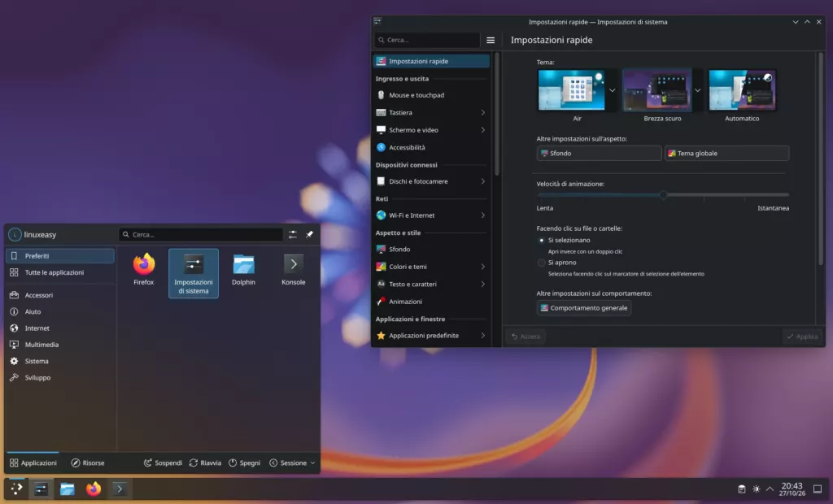
Task: Click the clipboard tray icon
Action: coord(742,489)
